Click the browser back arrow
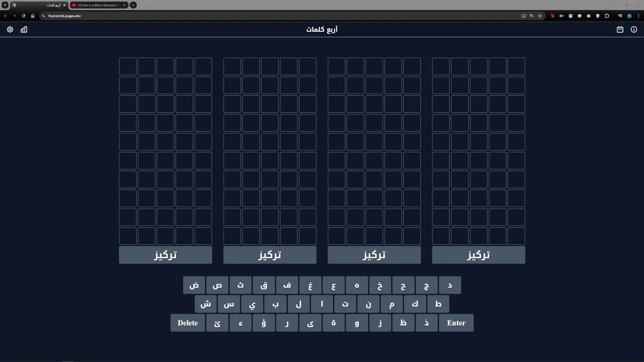The width and height of the screenshot is (644, 362). 6,16
